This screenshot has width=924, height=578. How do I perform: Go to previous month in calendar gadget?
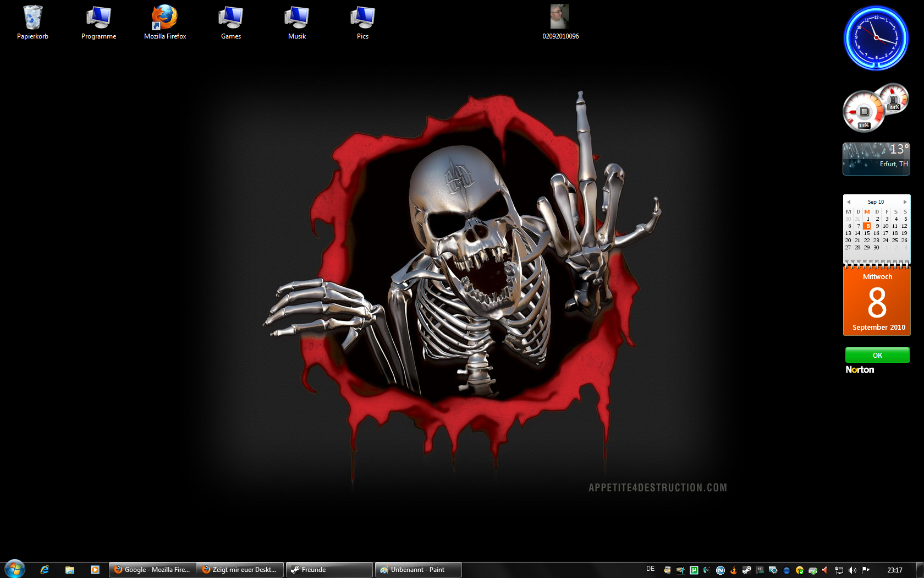(849, 202)
